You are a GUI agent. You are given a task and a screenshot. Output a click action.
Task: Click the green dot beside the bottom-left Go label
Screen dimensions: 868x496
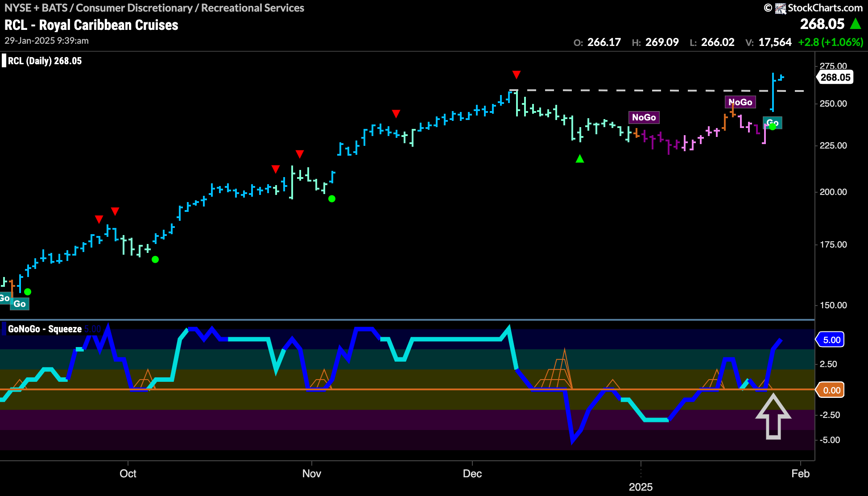tap(28, 292)
